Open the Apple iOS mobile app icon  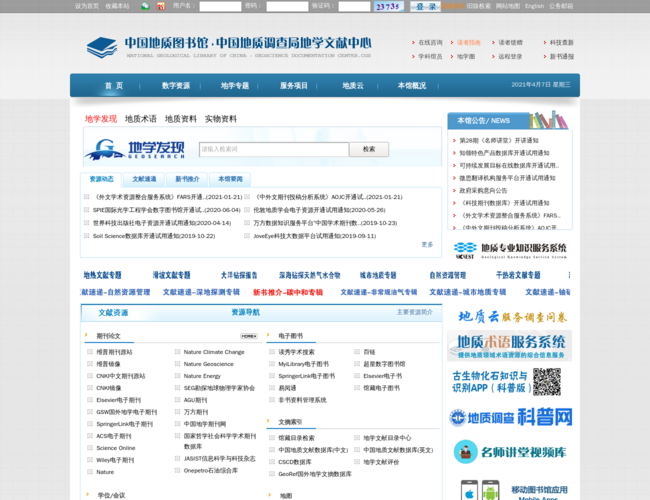(469, 490)
